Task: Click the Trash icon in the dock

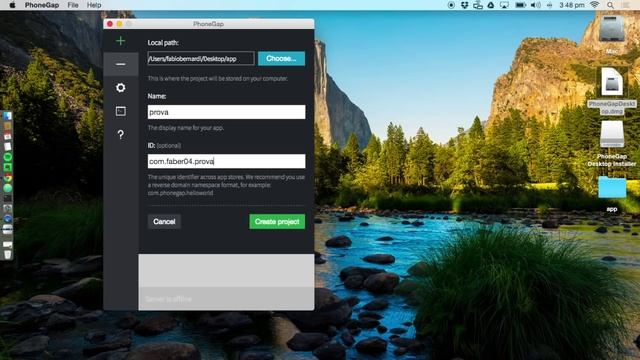Action: pyautogui.click(x=7, y=255)
